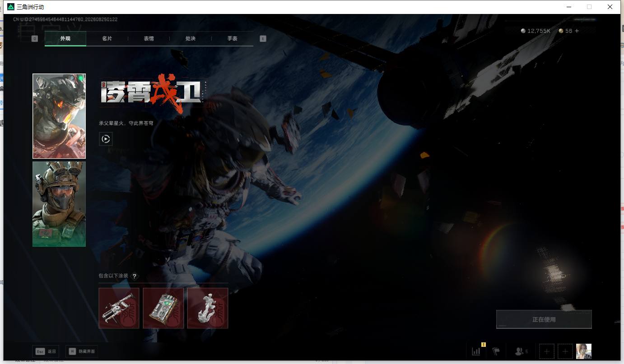
Task: Click the 包含以下涂装 label
Action: [x=113, y=276]
